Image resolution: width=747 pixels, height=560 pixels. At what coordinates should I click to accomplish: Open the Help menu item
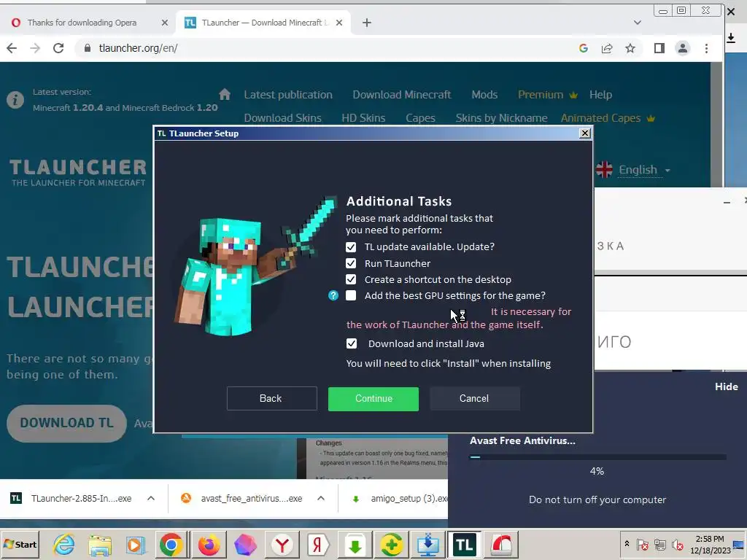[x=600, y=95]
